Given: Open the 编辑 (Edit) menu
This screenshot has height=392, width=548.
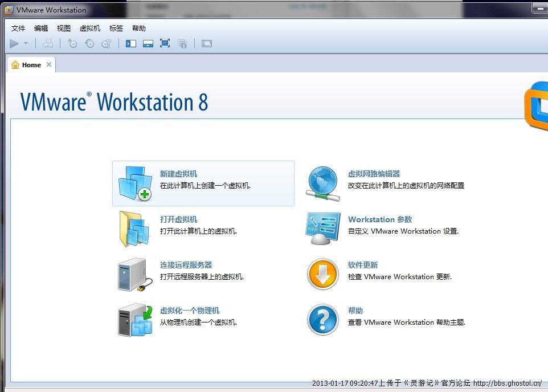Looking at the screenshot, I should [x=41, y=28].
